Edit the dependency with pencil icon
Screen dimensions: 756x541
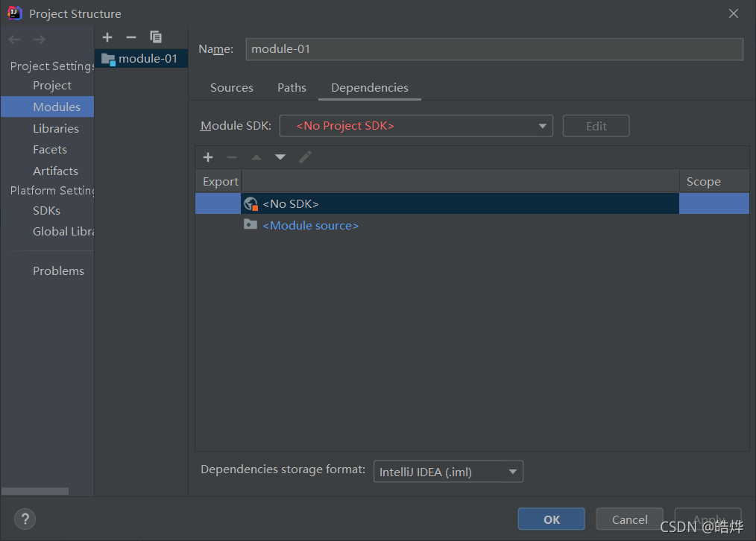click(x=305, y=157)
